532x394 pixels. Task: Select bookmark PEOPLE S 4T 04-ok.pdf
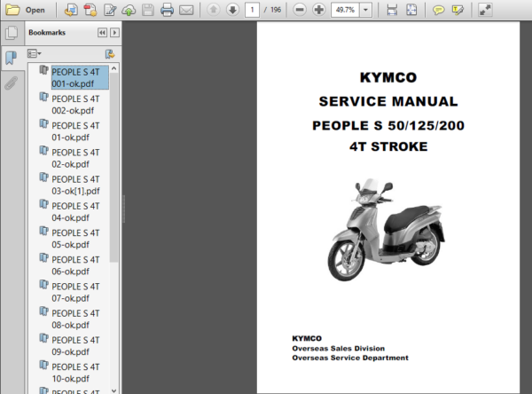click(x=75, y=212)
